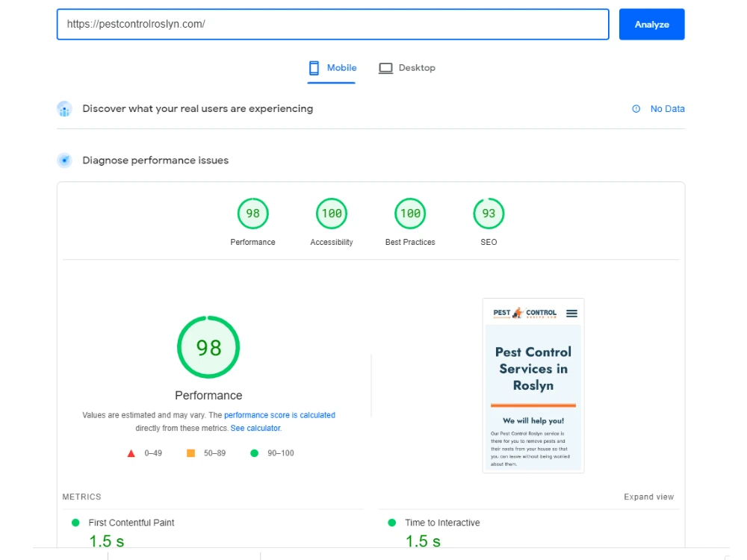Select the red triangle 0-49 legend marker
The height and width of the screenshot is (560, 747).
[130, 452]
